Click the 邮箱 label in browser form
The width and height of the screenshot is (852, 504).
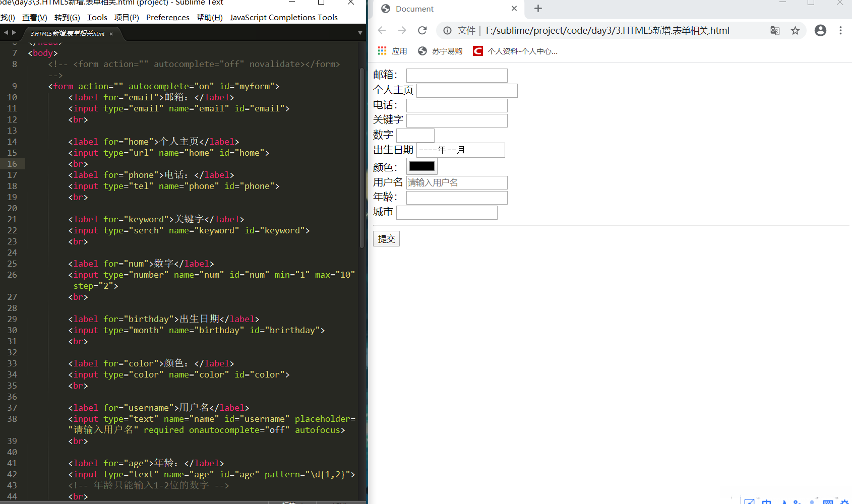pyautogui.click(x=385, y=75)
